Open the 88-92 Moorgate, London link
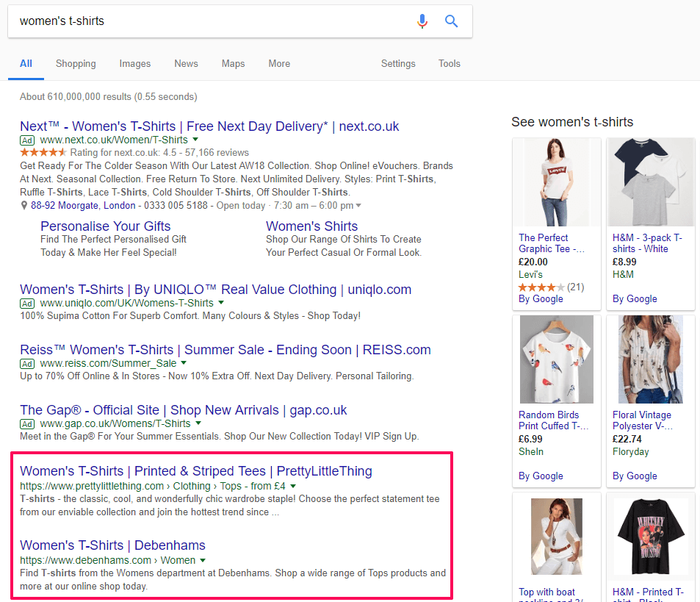This screenshot has height=602, width=700. (x=83, y=205)
